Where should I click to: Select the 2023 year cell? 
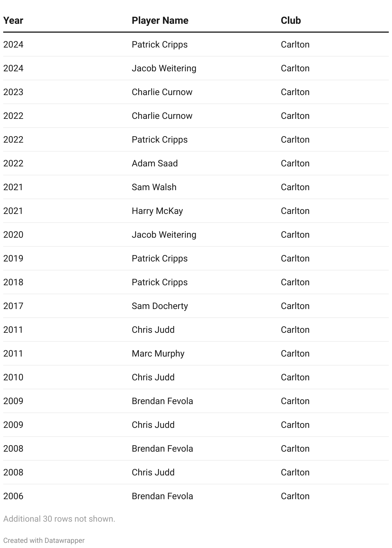click(x=13, y=92)
